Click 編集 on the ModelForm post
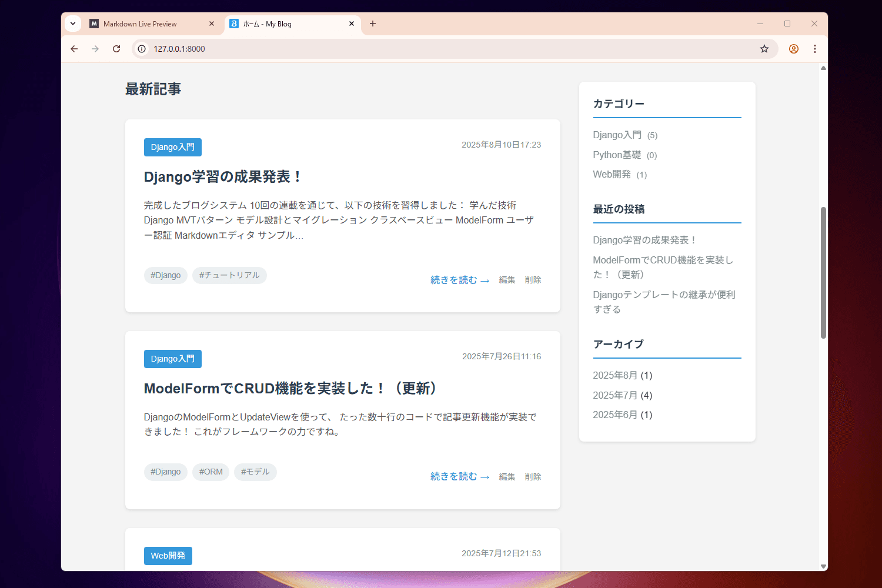Viewport: 882px width, 588px height. 507,476
